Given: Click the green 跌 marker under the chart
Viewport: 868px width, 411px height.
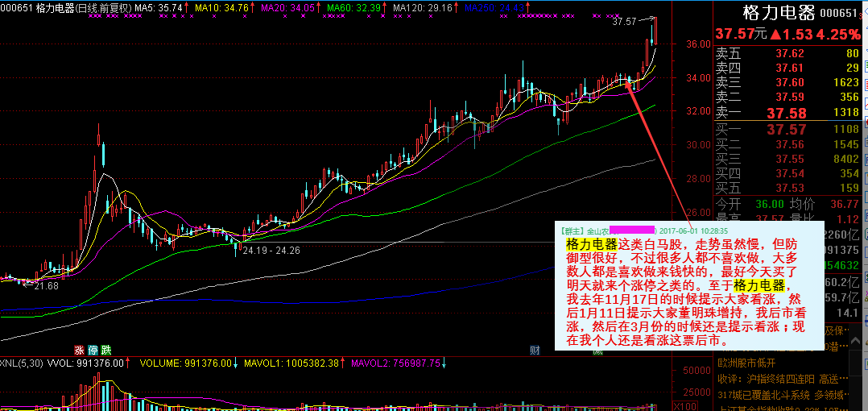Looking at the screenshot, I should point(106,350).
